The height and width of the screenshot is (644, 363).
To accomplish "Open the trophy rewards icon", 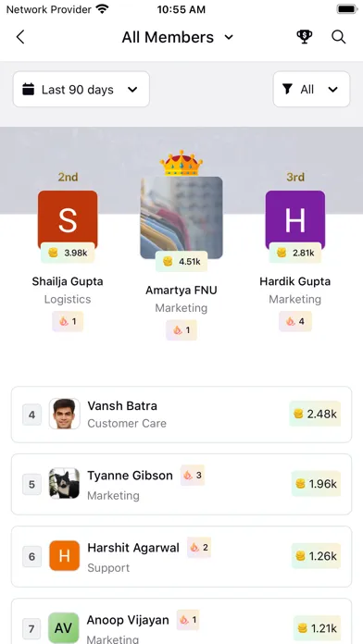I will 305,37.
